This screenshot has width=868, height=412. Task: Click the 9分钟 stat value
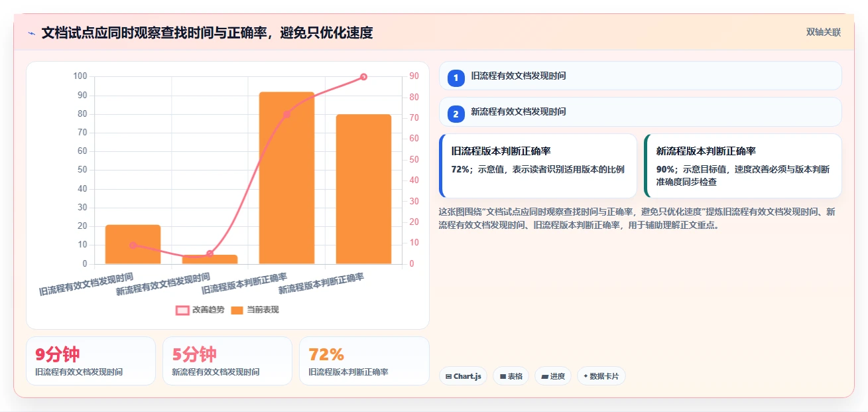tap(58, 354)
